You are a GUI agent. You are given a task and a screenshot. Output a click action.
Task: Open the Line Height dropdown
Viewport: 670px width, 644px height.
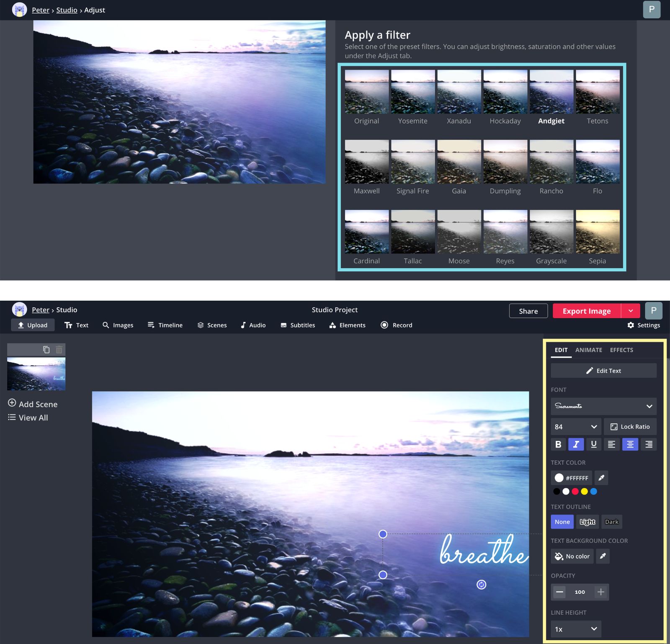point(575,629)
